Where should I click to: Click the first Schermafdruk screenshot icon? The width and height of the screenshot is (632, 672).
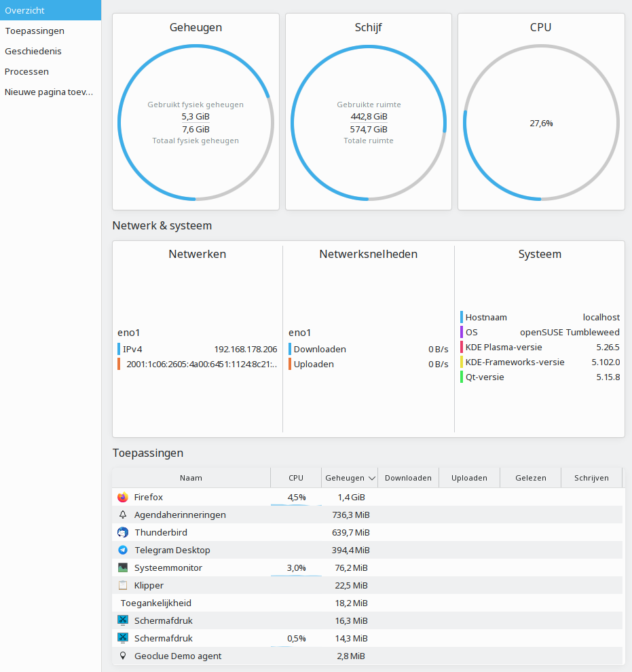tap(123, 620)
